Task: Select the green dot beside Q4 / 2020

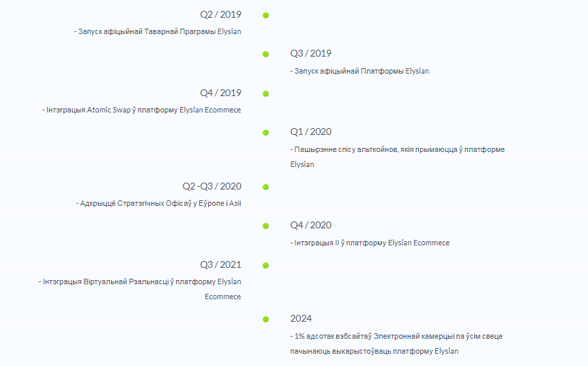Action: pos(265,226)
